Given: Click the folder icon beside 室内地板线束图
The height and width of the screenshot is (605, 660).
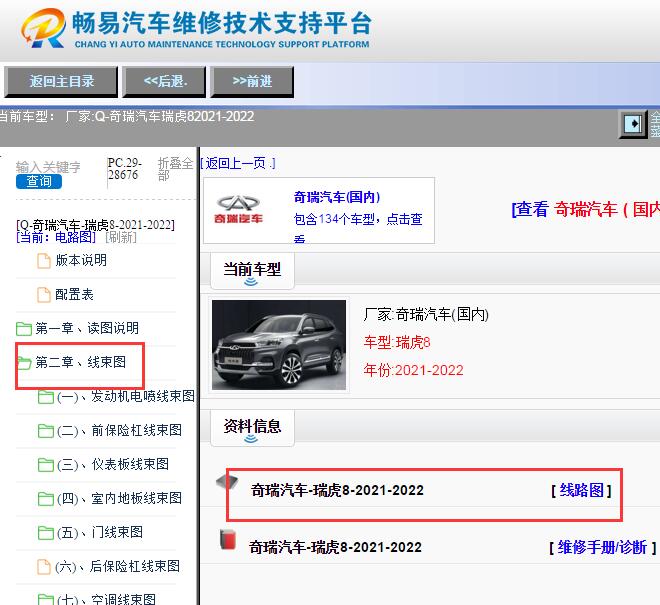Looking at the screenshot, I should click(x=45, y=498).
